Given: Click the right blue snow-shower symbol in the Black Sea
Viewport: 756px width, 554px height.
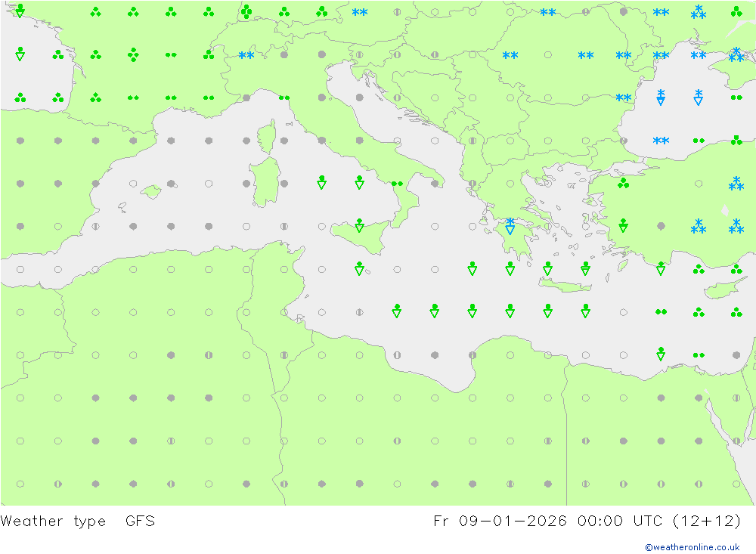Looking at the screenshot, I should coord(699,97).
